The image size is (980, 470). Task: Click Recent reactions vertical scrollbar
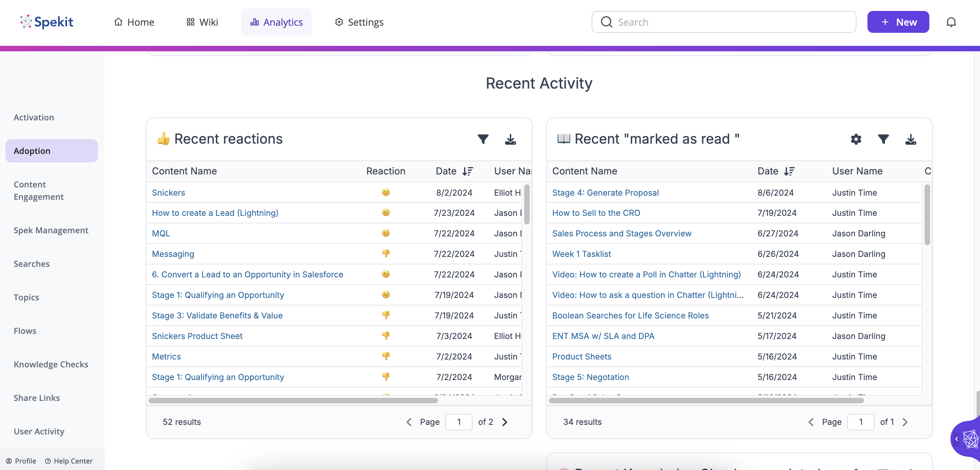coord(527,204)
